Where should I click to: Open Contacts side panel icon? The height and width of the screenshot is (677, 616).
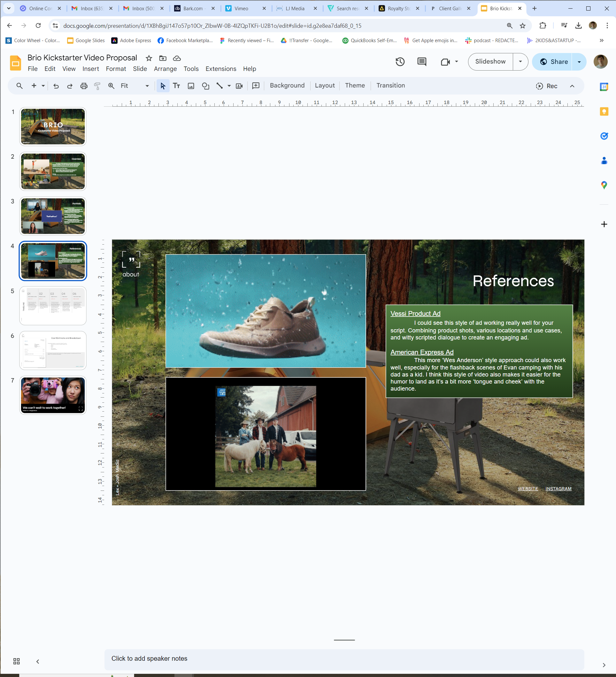(604, 161)
